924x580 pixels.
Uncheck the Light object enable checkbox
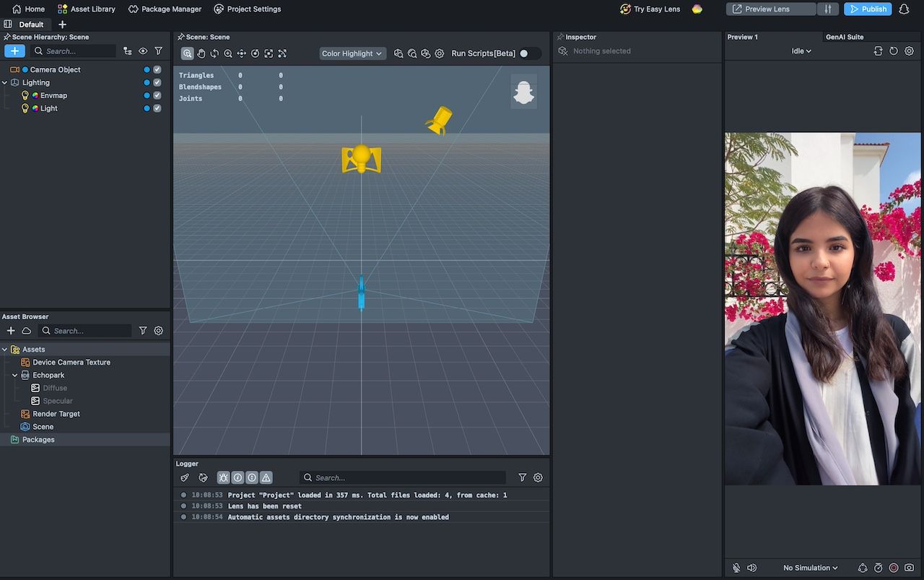pyautogui.click(x=157, y=108)
